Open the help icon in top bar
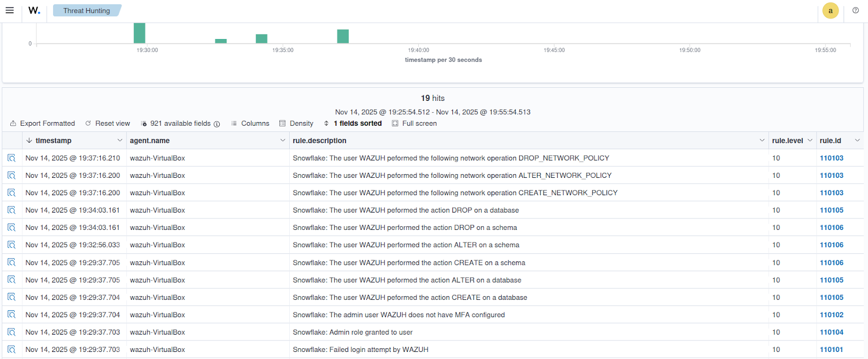Viewport: 868px width, 359px height. pos(856,10)
